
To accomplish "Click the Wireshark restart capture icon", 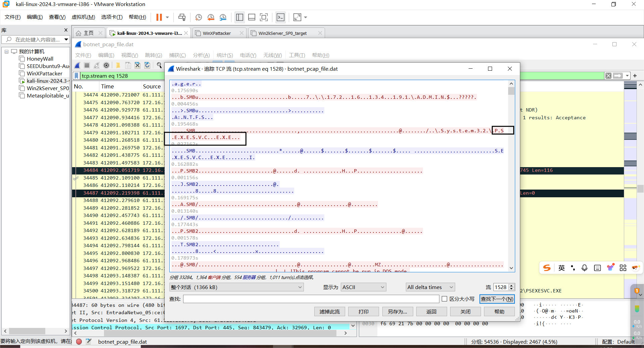I will [97, 65].
